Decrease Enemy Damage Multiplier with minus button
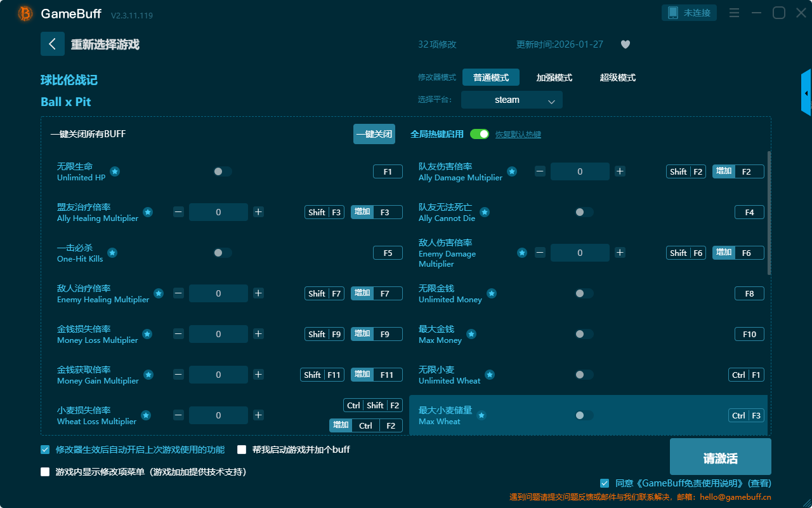This screenshot has width=812, height=508. click(x=540, y=253)
